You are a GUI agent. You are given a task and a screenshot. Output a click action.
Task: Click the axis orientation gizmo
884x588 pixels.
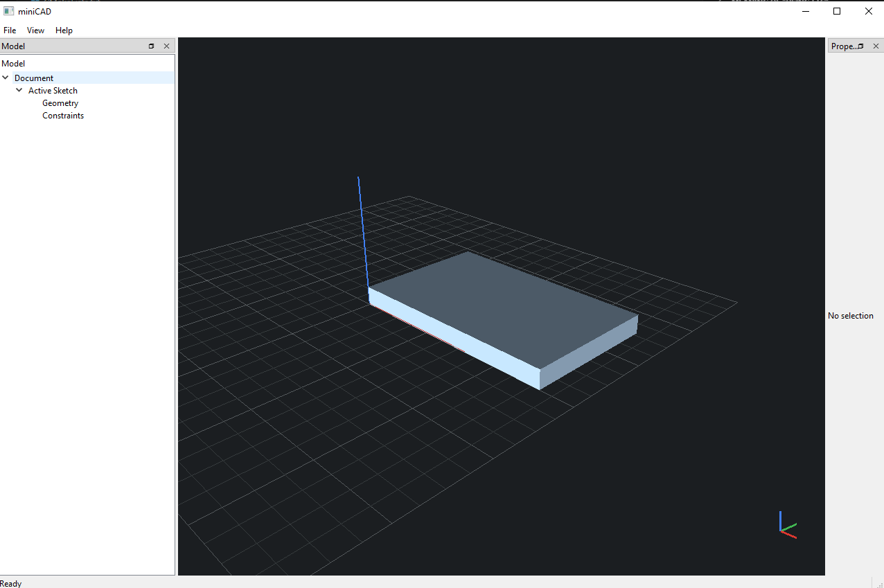787,525
